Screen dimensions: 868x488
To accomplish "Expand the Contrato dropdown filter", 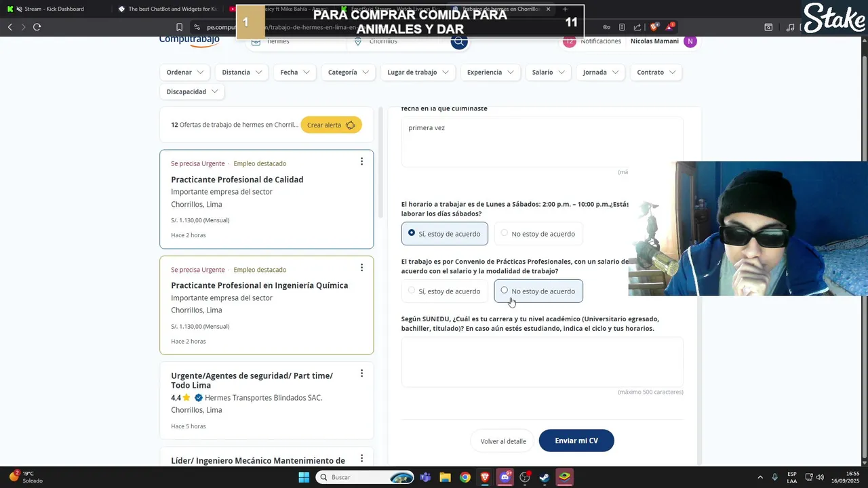I will (x=656, y=73).
